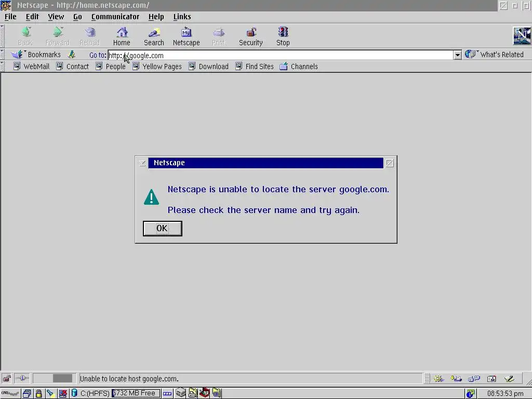Viewport: 532px width, 399px height.
Task: Go to the Home page icon
Action: 122,36
